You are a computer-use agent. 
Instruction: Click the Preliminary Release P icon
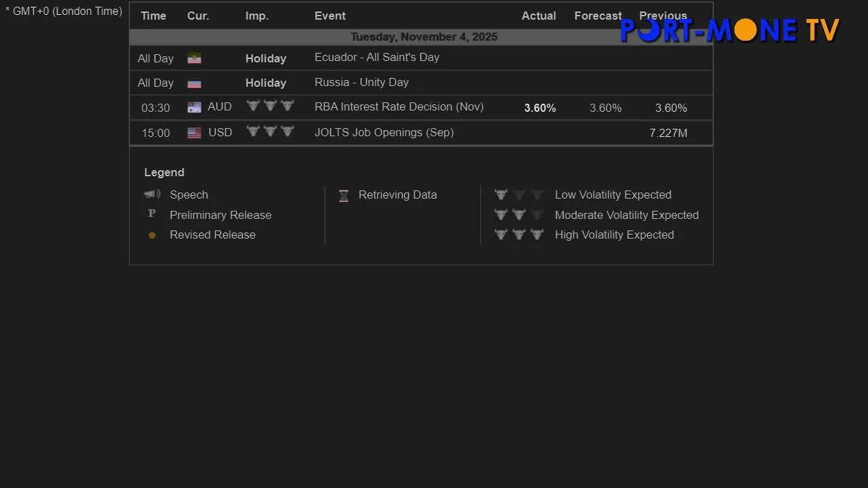[152, 213]
